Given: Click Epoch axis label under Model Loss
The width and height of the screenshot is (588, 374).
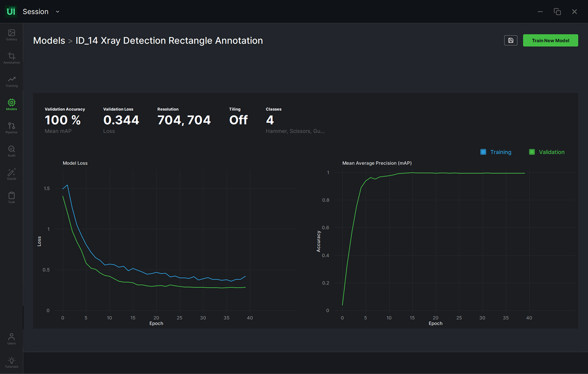Looking at the screenshot, I should point(156,324).
